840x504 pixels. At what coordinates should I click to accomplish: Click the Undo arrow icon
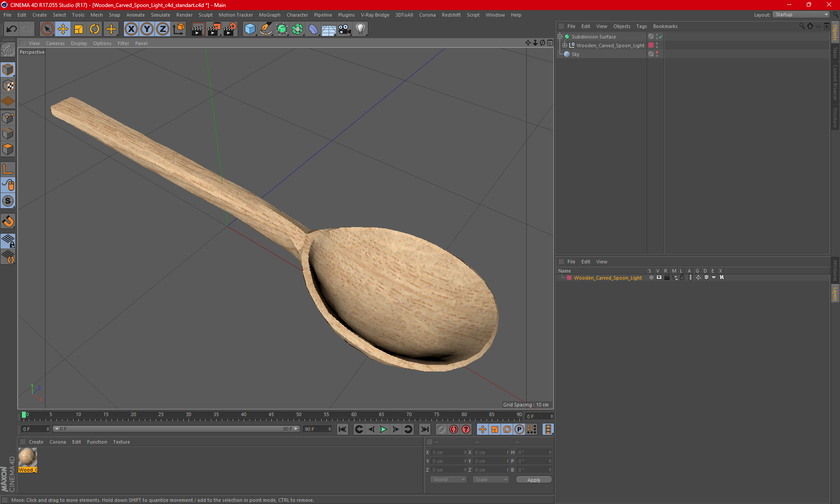pyautogui.click(x=12, y=29)
